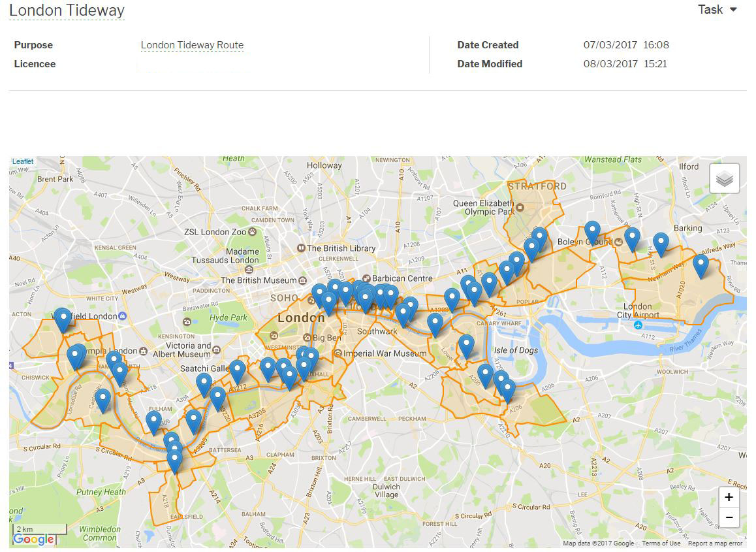Open the Leaflet attribution link
756x552 pixels.
[23, 161]
